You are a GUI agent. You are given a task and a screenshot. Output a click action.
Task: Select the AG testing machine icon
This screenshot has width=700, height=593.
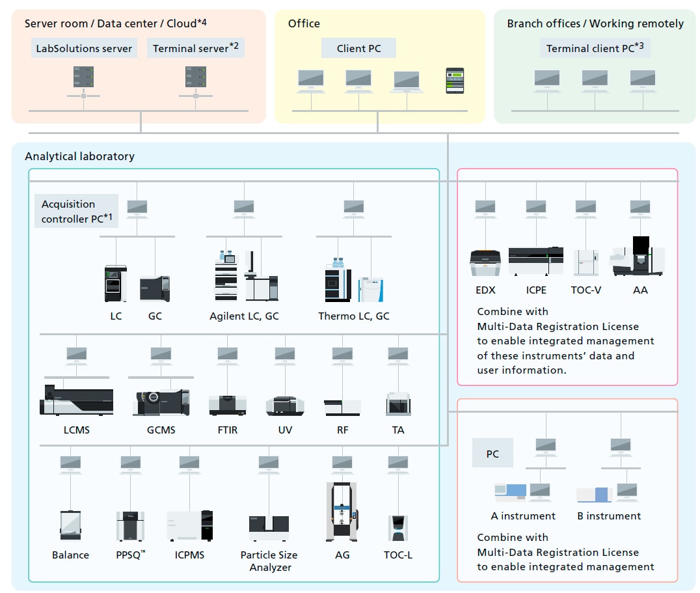tap(342, 512)
